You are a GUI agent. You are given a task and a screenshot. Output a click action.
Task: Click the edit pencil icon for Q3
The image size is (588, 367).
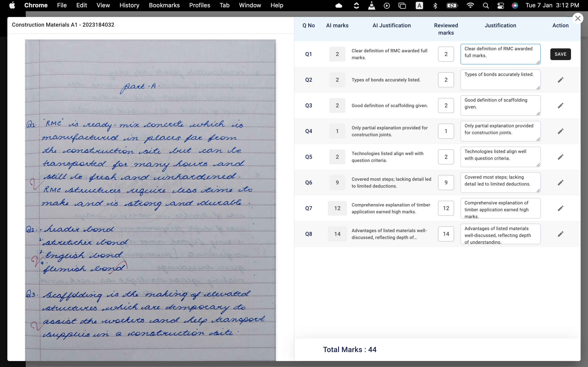pyautogui.click(x=560, y=106)
